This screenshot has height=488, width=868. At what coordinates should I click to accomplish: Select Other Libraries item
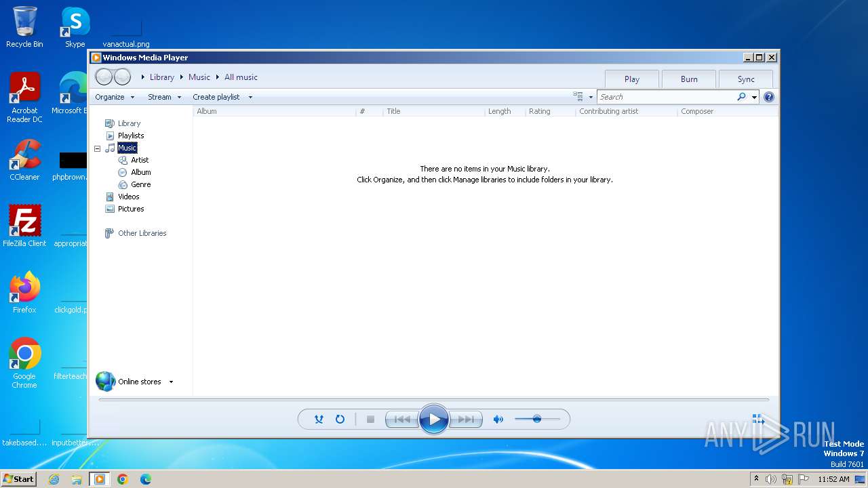coord(142,233)
